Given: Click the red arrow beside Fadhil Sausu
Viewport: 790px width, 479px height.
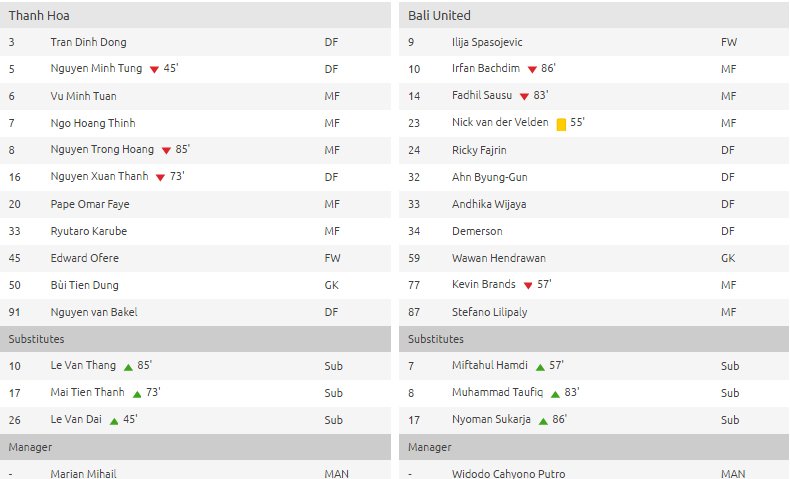Looking at the screenshot, I should 524,96.
